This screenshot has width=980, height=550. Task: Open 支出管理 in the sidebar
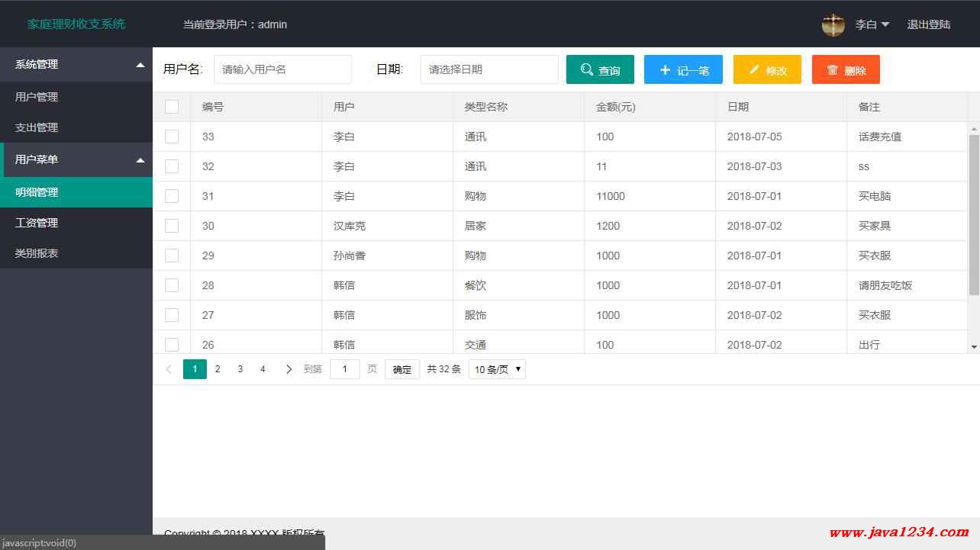click(x=76, y=127)
